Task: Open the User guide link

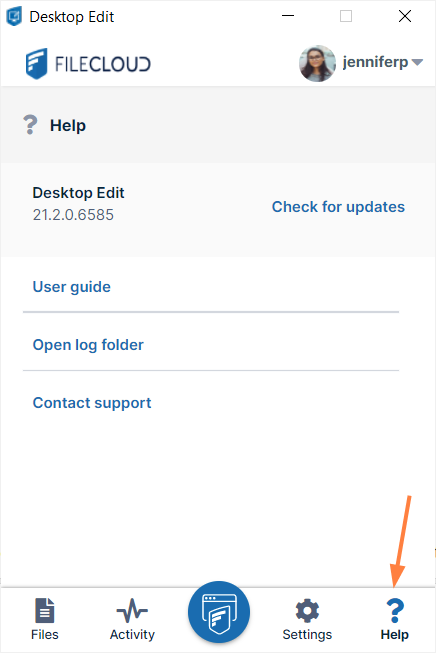Action: tap(72, 287)
